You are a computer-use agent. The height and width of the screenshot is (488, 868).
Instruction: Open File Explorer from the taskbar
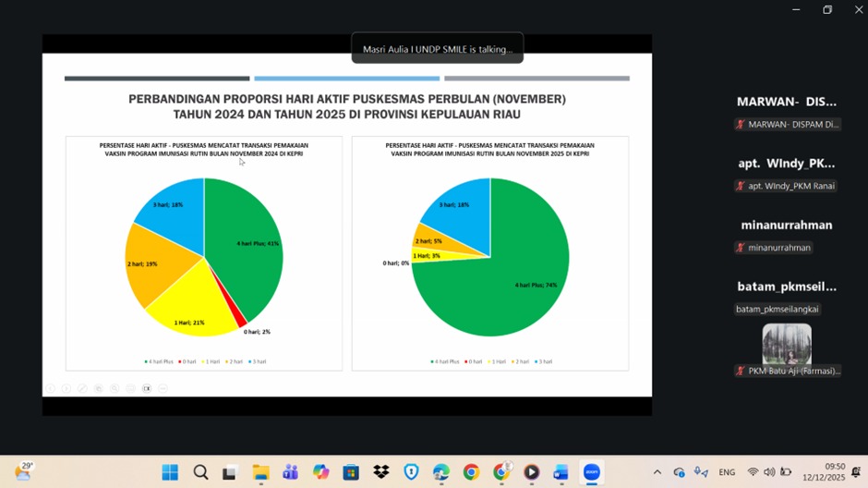260,472
